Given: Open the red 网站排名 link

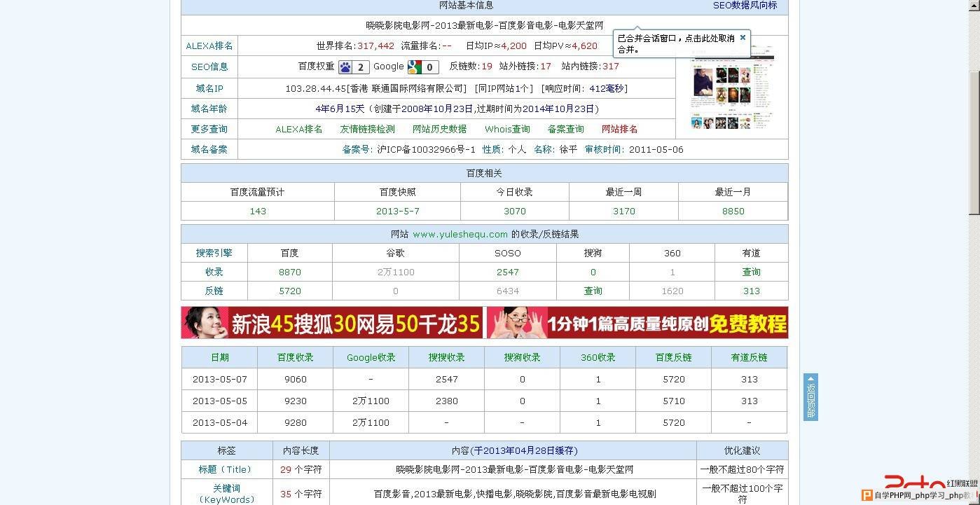Looking at the screenshot, I should (x=619, y=129).
